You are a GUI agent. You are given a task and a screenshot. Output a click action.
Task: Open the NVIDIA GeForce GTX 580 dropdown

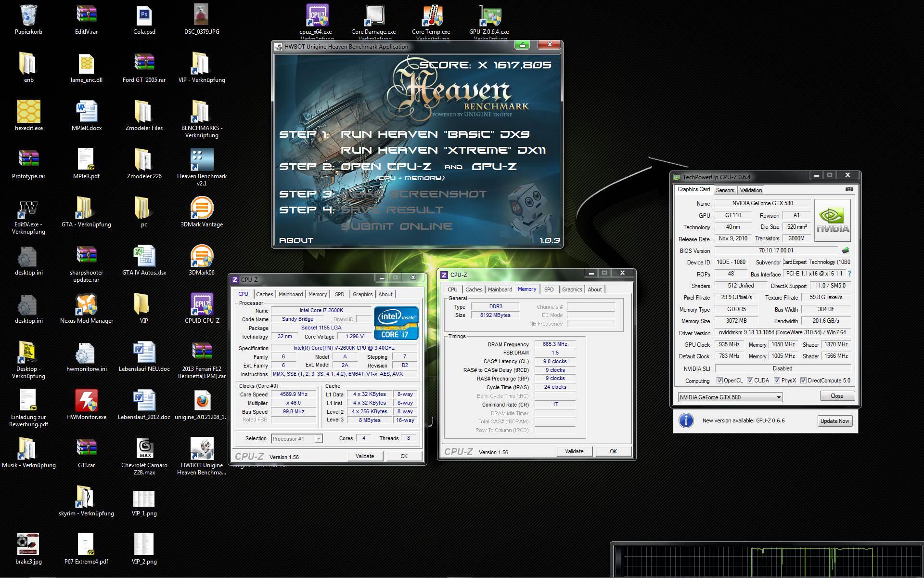[x=730, y=397]
